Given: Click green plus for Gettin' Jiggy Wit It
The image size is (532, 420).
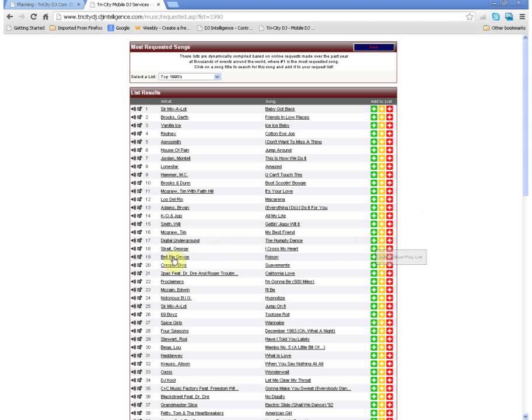Looking at the screenshot, I should 374,224.
